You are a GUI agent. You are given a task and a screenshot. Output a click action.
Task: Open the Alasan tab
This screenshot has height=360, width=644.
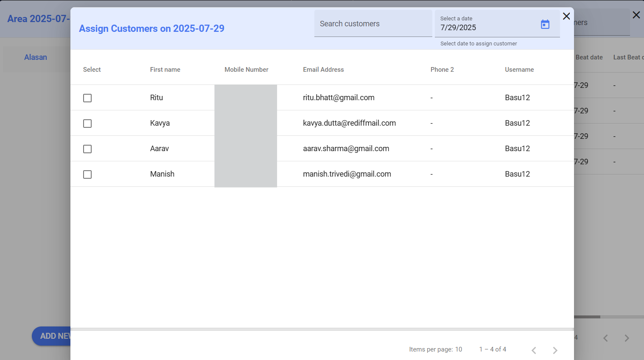click(x=36, y=57)
